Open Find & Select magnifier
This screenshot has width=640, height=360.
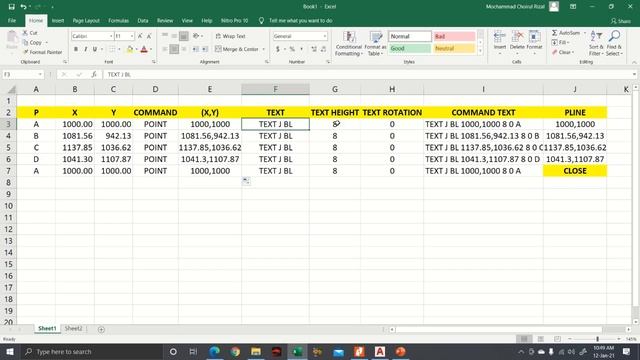(x=614, y=44)
